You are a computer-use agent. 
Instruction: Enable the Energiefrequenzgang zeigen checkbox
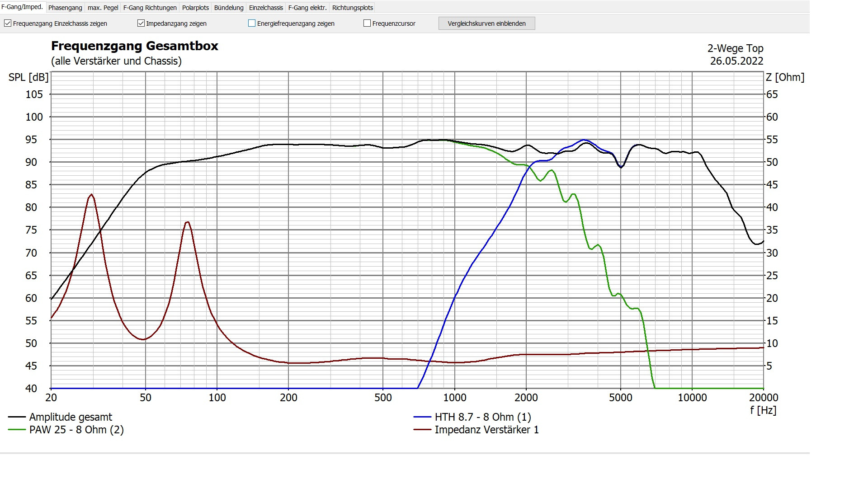point(252,23)
